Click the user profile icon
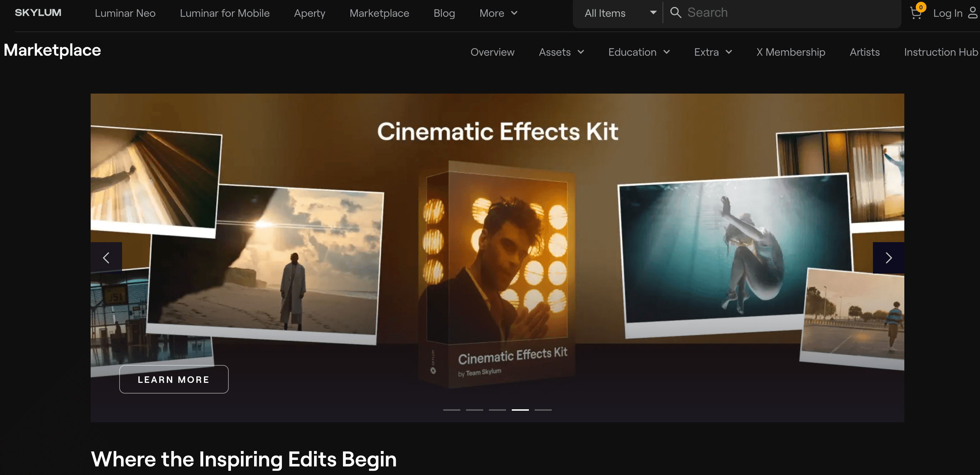980x475 pixels. click(x=973, y=13)
